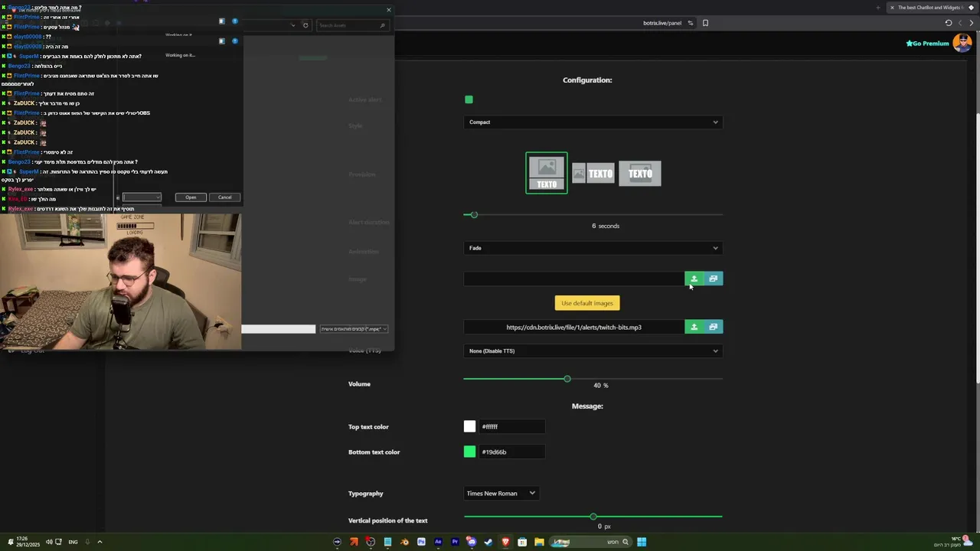Image resolution: width=980 pixels, height=551 pixels.
Task: Open the Windows Start menu
Action: 642,542
